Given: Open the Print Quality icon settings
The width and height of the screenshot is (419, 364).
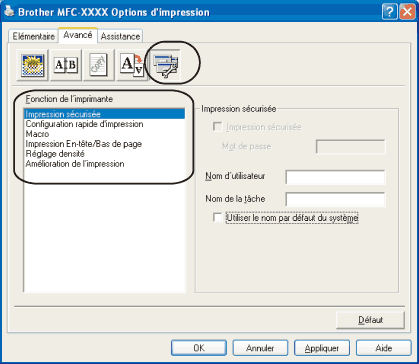Looking at the screenshot, I should 32,65.
